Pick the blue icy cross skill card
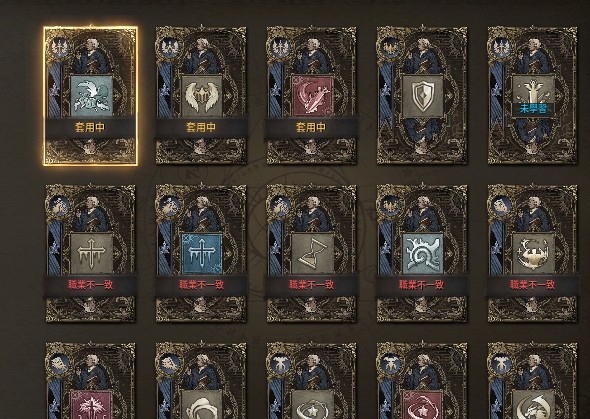Viewport: 590px width, 419px height. 201,253
